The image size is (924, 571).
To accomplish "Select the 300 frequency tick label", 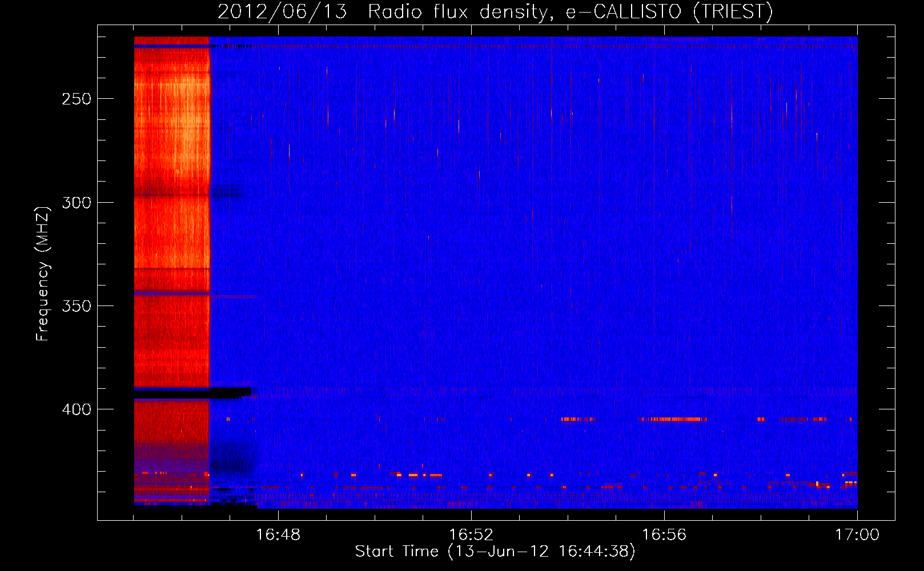I will [x=77, y=203].
